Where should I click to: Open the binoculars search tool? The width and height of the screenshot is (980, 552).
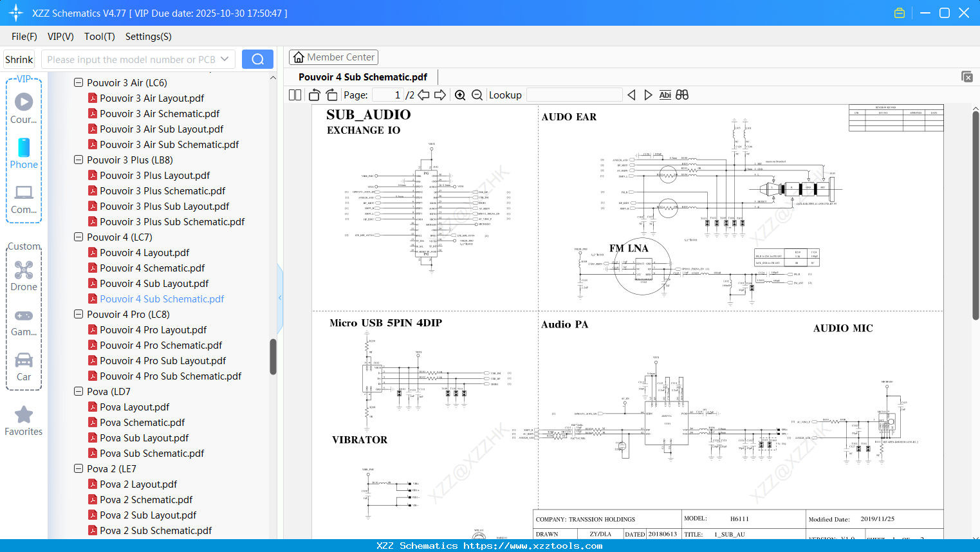click(x=681, y=95)
